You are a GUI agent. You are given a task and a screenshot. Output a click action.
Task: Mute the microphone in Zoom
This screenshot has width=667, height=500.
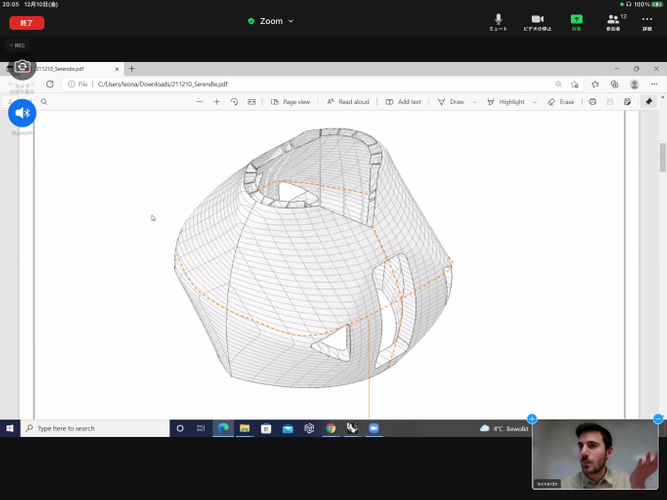pyautogui.click(x=498, y=21)
